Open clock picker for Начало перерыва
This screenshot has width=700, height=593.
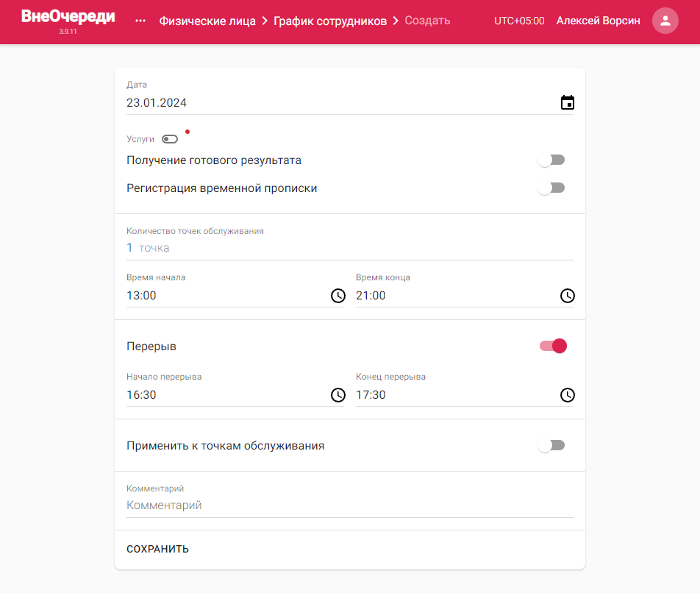338,395
